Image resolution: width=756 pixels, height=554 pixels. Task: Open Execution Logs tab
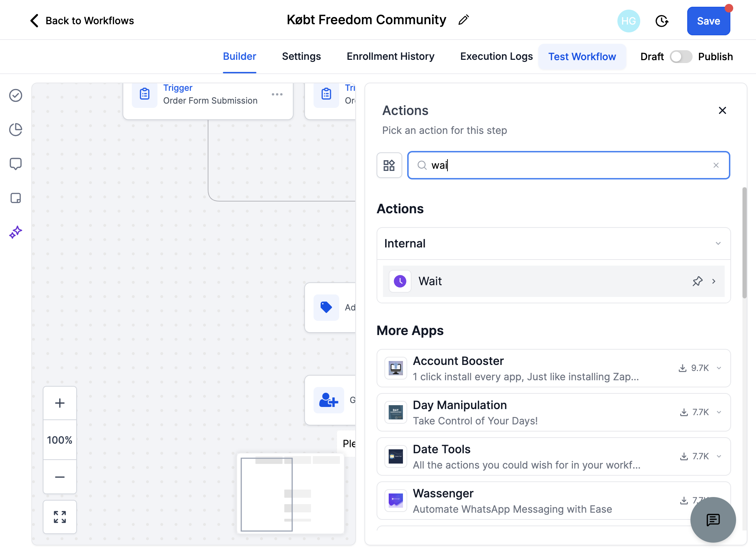point(496,57)
